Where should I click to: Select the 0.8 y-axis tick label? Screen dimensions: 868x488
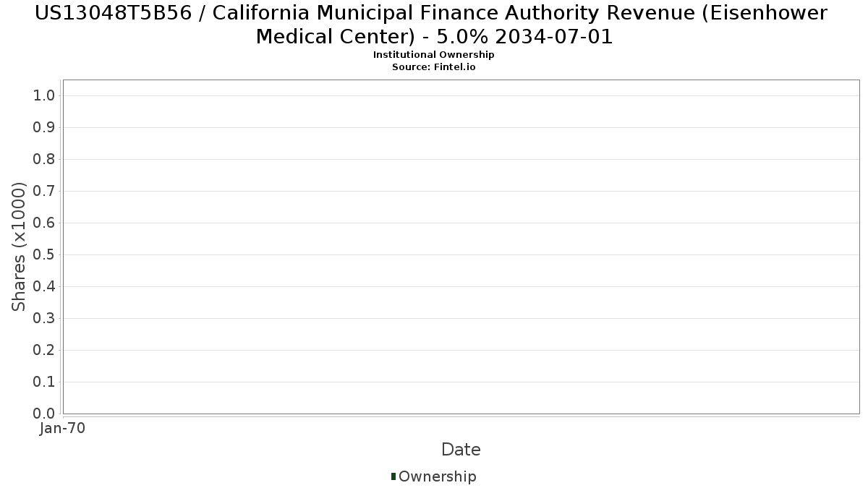pos(45,160)
